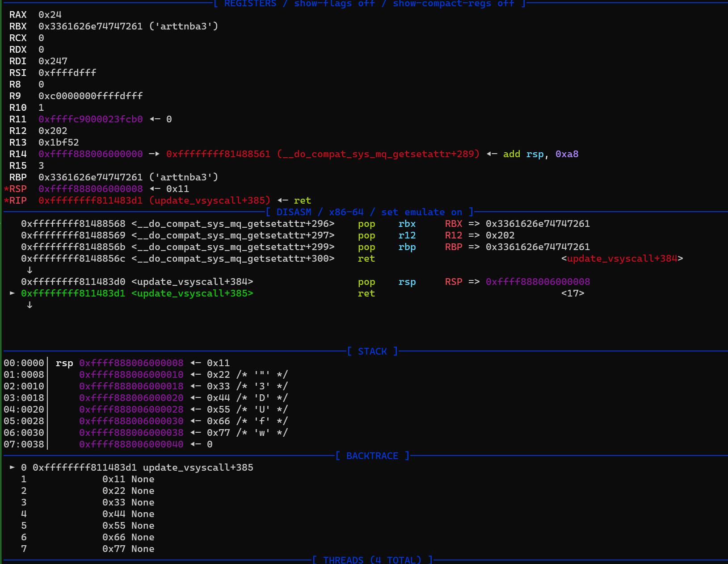
Task: Select stack address 0xffff888006000038
Action: [x=131, y=433]
